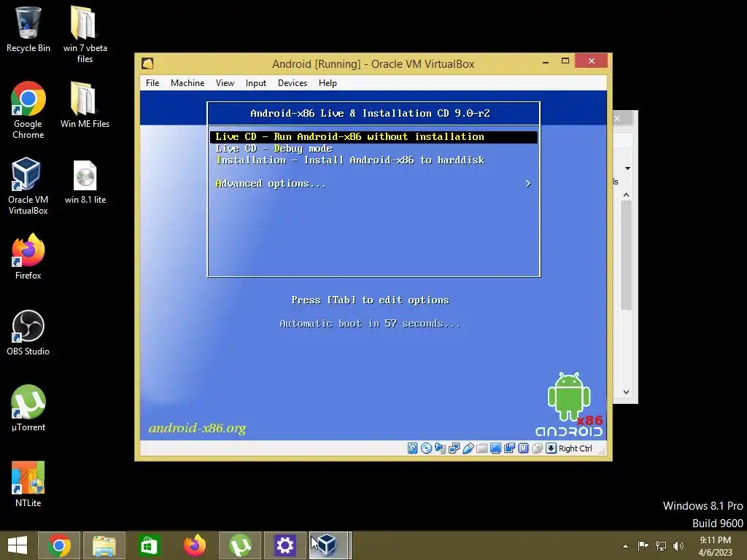
Task: Select Google Chrome desktop shortcut
Action: coord(28,110)
